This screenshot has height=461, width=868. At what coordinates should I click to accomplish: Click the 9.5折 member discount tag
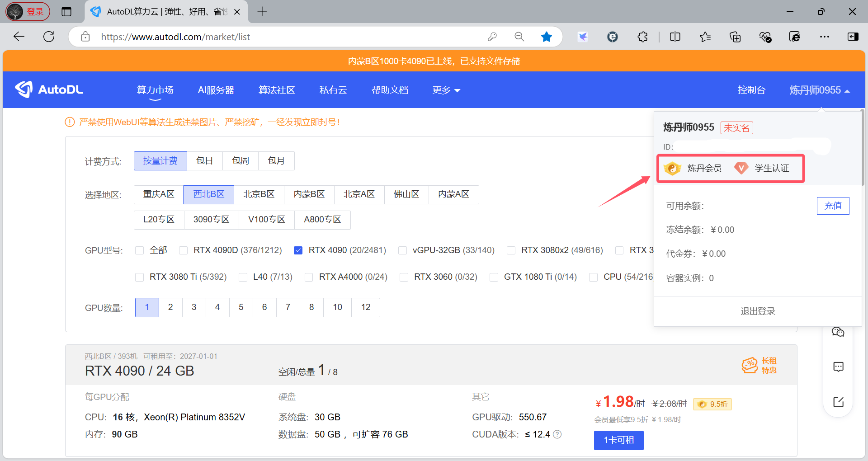click(712, 404)
